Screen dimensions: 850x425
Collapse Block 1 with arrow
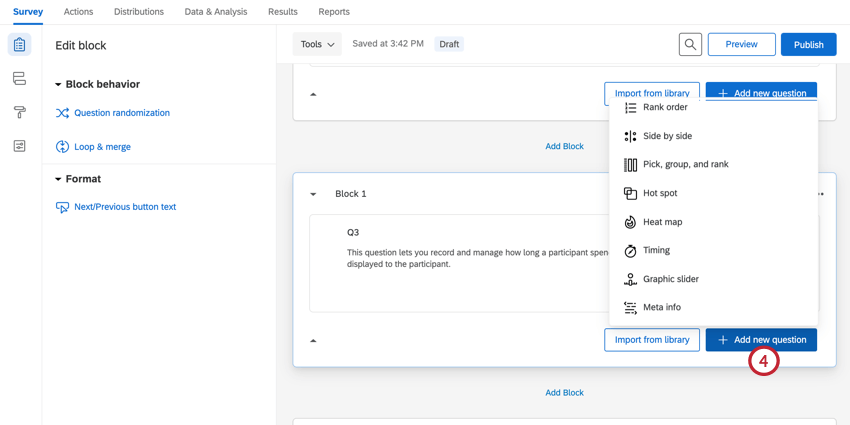click(313, 194)
